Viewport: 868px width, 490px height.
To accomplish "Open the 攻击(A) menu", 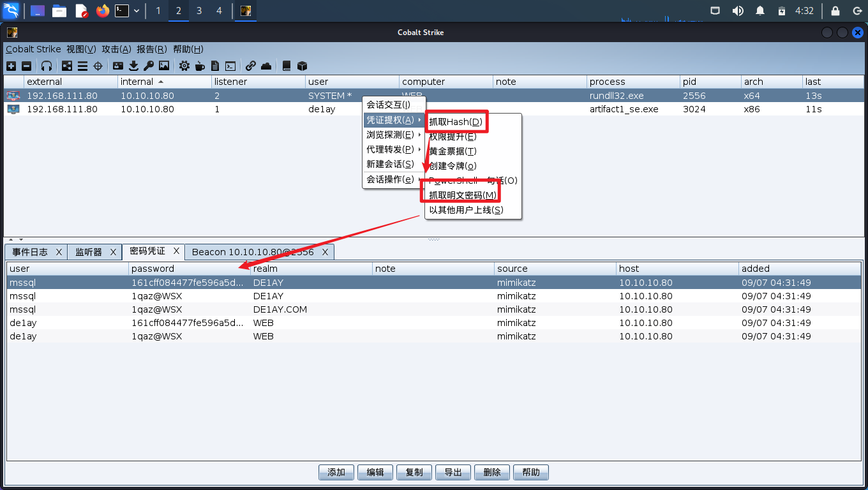I will [117, 49].
